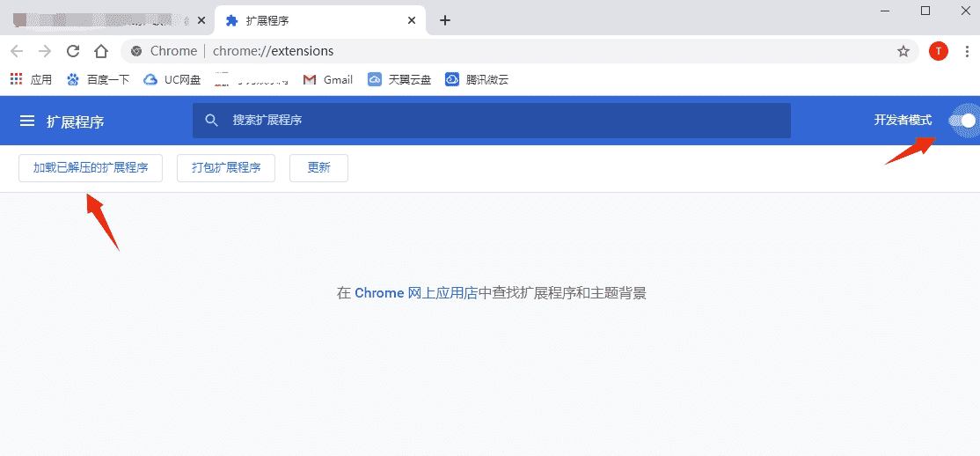
Task: Reload the page with the refresh icon
Action: (73, 51)
